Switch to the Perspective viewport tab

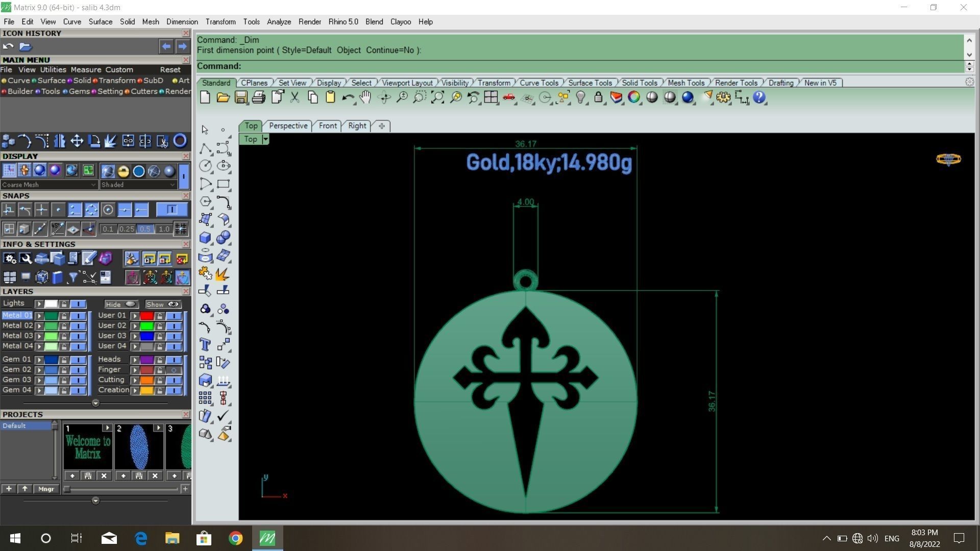tap(288, 126)
